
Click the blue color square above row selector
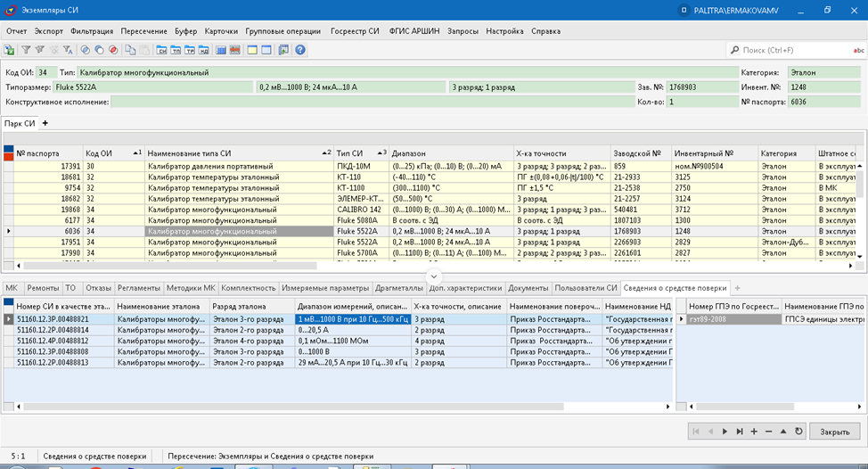click(x=8, y=149)
